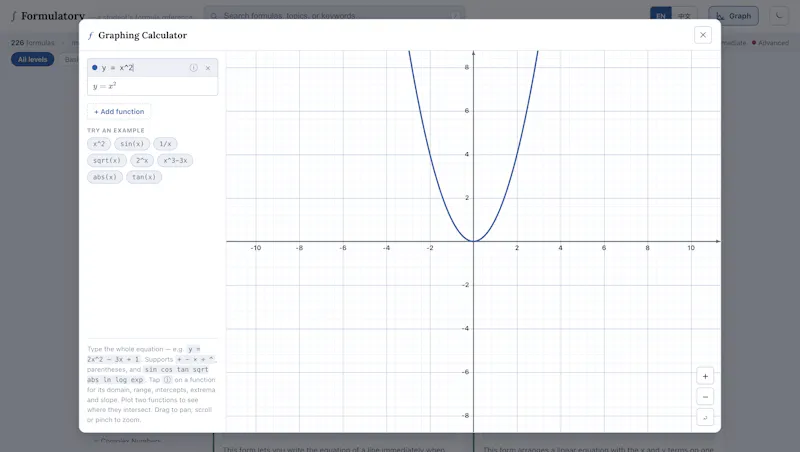This screenshot has height=452, width=800.
Task: Toggle dark mode moon icon
Action: 779,16
